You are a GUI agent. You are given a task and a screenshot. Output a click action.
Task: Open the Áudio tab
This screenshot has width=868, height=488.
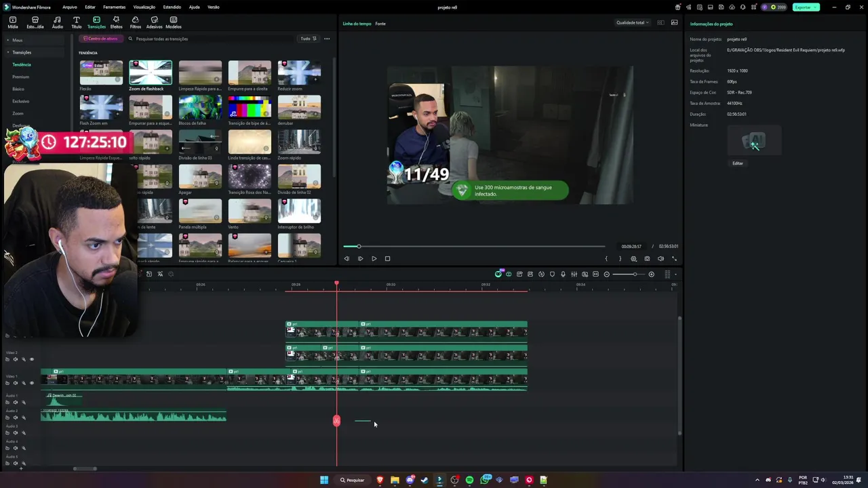click(57, 22)
